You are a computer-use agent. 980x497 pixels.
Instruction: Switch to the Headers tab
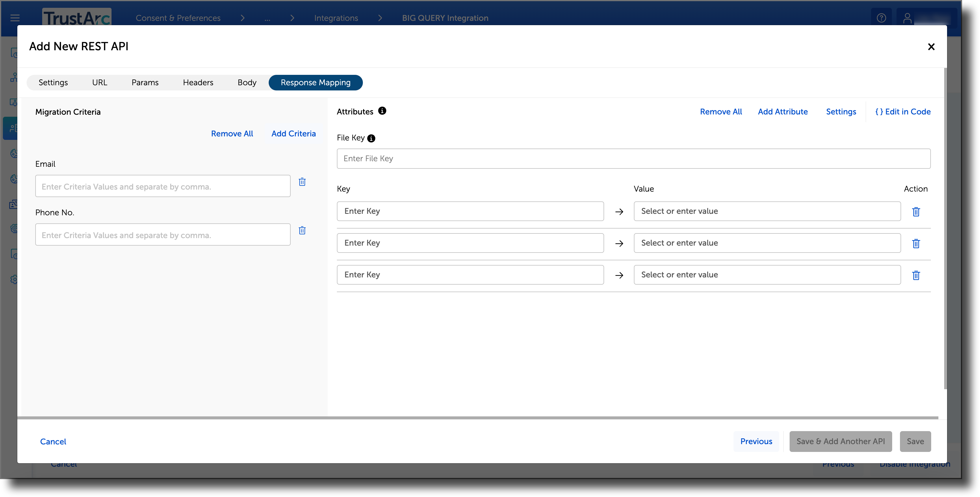click(x=198, y=83)
